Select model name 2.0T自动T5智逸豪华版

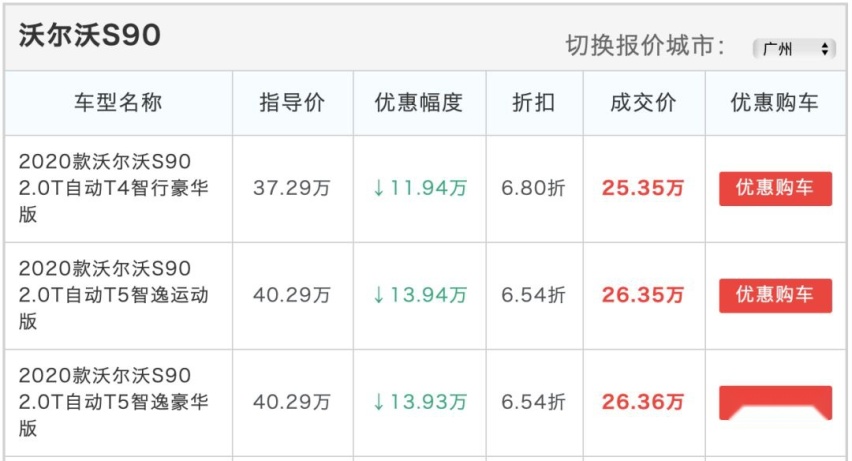click(x=114, y=402)
